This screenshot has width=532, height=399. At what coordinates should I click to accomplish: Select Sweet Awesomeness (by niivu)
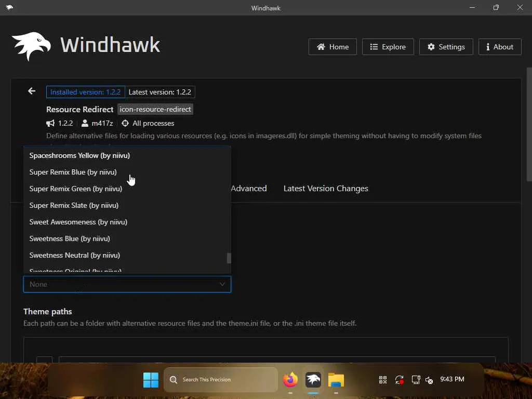tap(127, 222)
